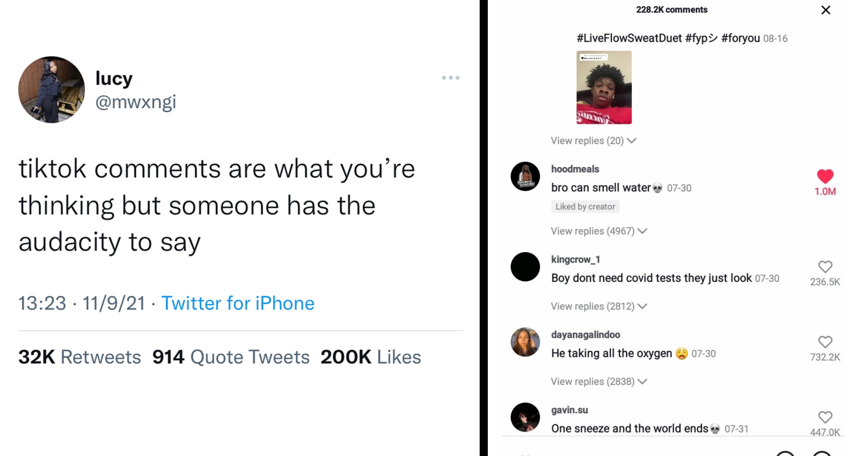This screenshot has height=456, width=868.
Task: Unlike the hoodmeals comment red heart
Action: coord(825,176)
